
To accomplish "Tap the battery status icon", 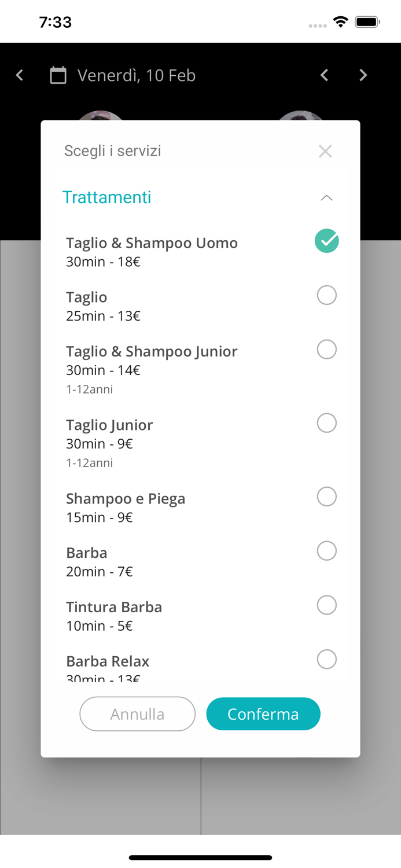I will (367, 22).
